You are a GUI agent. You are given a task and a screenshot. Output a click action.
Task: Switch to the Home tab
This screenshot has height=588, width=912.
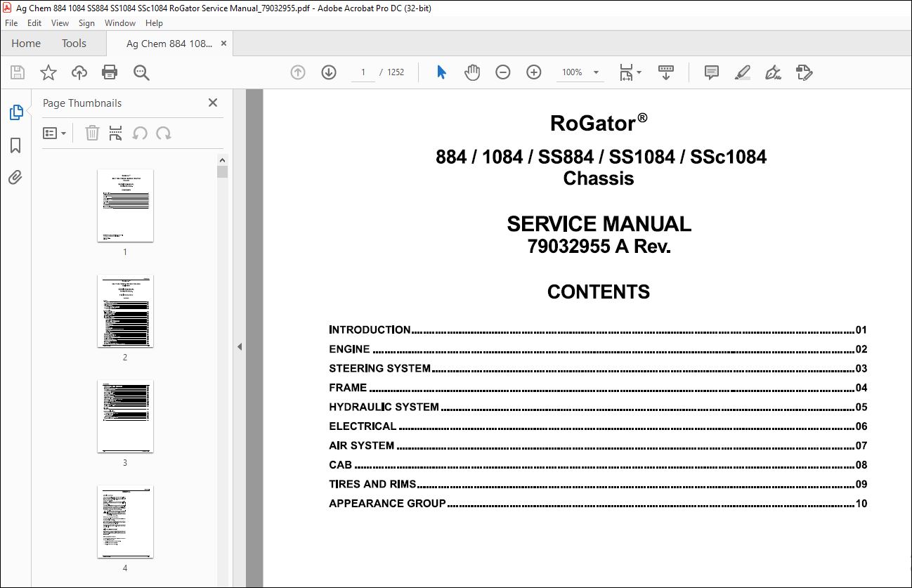click(26, 44)
